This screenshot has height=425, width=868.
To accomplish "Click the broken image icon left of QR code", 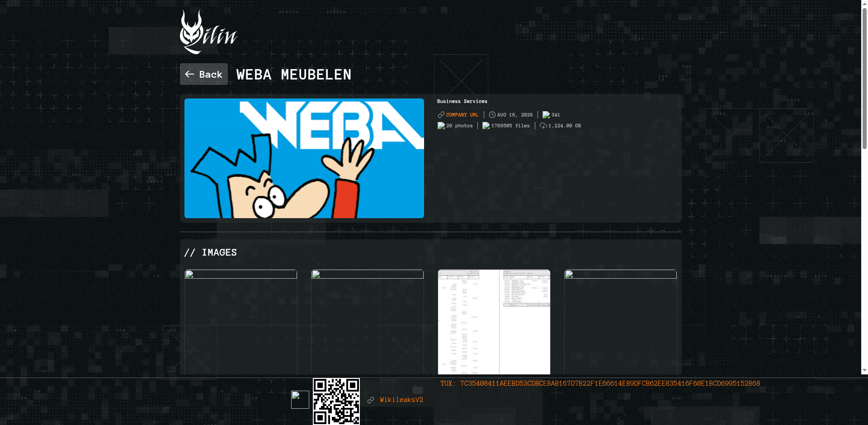I will 300,400.
